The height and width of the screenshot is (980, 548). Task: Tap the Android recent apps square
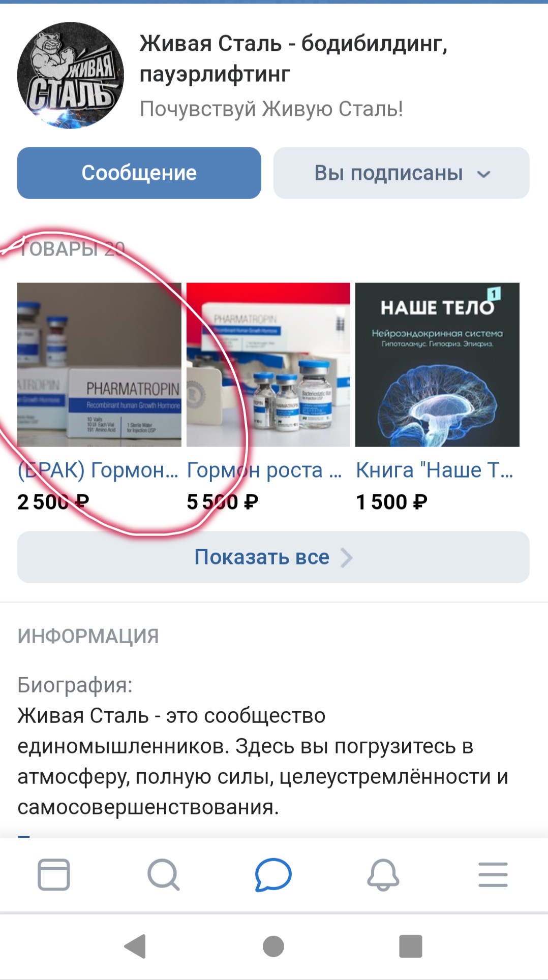(x=411, y=946)
